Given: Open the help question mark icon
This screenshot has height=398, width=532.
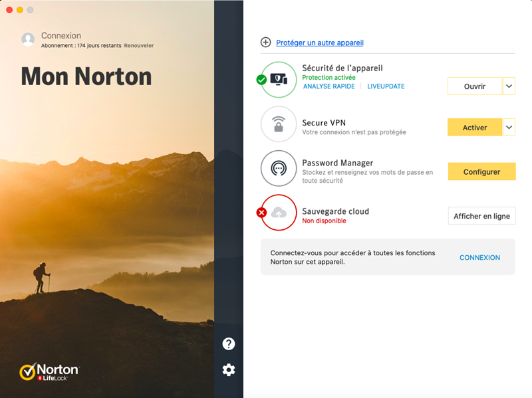Looking at the screenshot, I should point(229,344).
